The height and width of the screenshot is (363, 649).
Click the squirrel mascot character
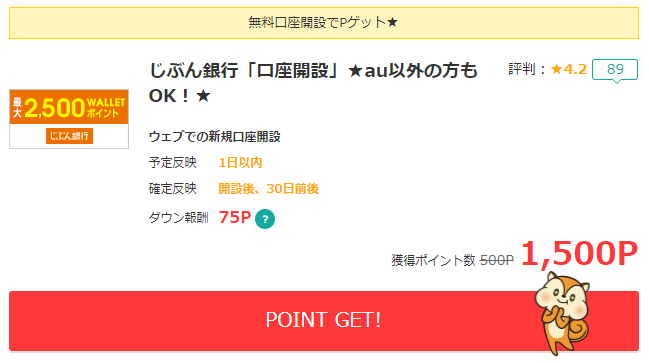(562, 313)
